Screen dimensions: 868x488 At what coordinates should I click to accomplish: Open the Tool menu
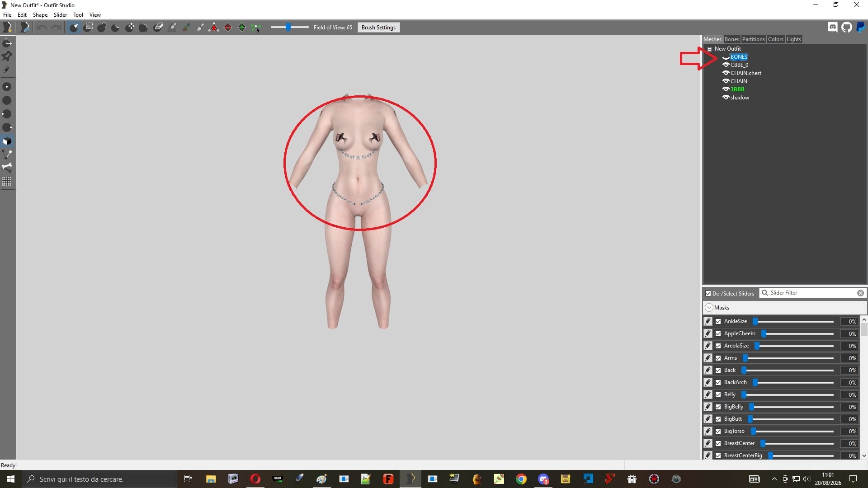[78, 15]
